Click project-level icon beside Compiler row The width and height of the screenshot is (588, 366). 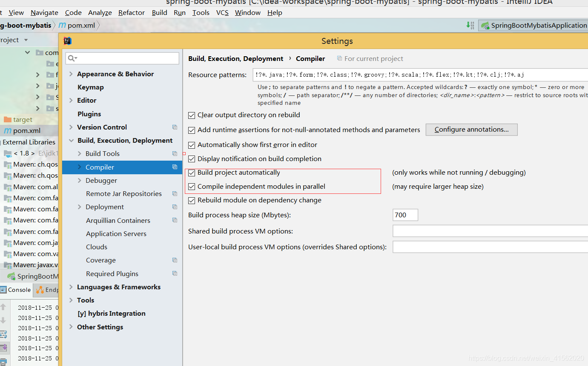(175, 167)
